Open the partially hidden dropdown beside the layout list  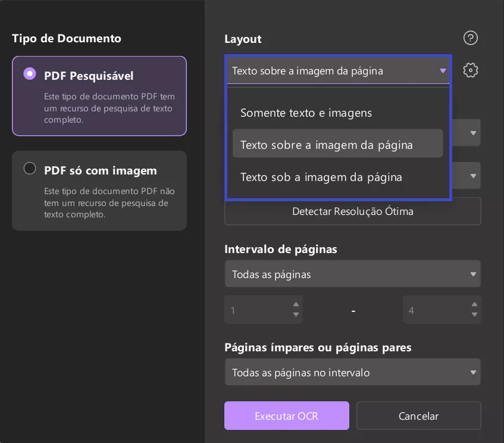point(473,132)
